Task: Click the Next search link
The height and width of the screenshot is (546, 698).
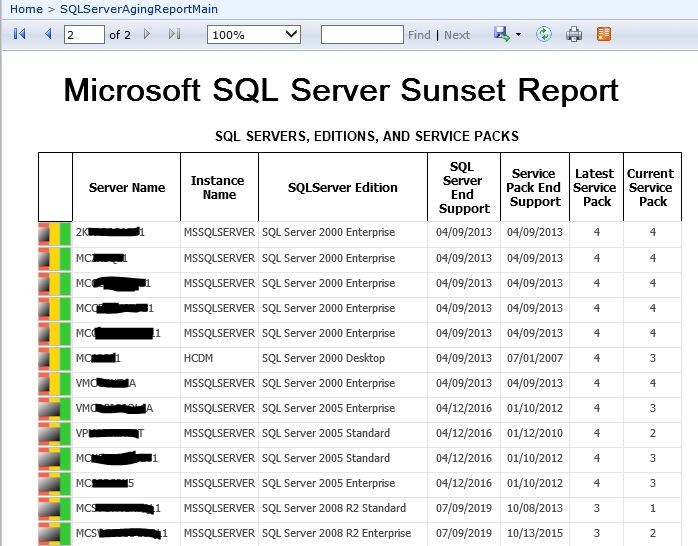Action: (457, 35)
